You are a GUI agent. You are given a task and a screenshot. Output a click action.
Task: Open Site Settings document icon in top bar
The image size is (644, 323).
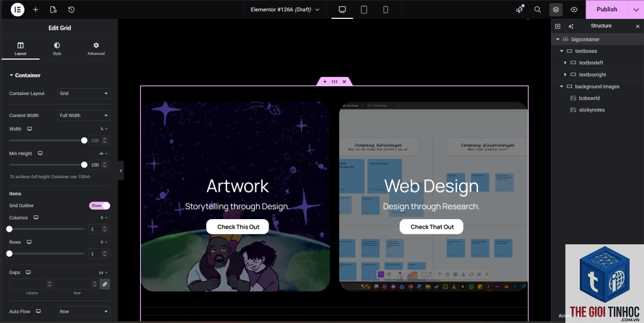pyautogui.click(x=53, y=9)
